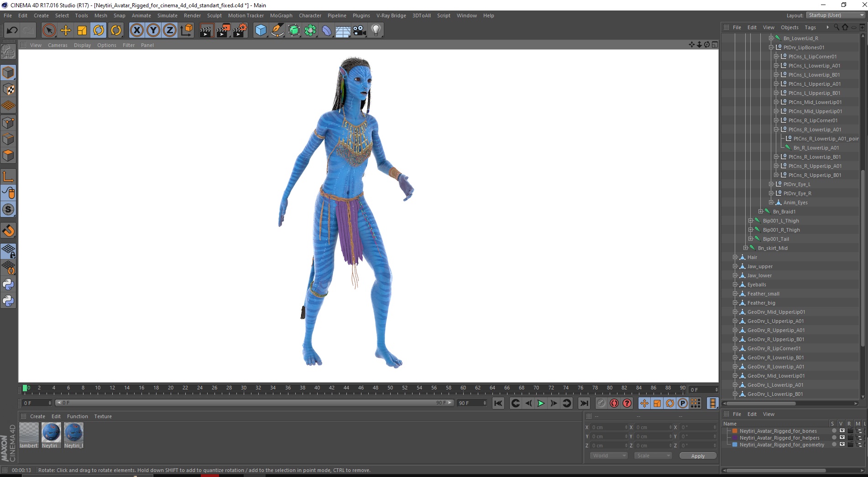Expand PtCns_L_LipCorner01 node
The width and height of the screenshot is (868, 477).
[776, 57]
